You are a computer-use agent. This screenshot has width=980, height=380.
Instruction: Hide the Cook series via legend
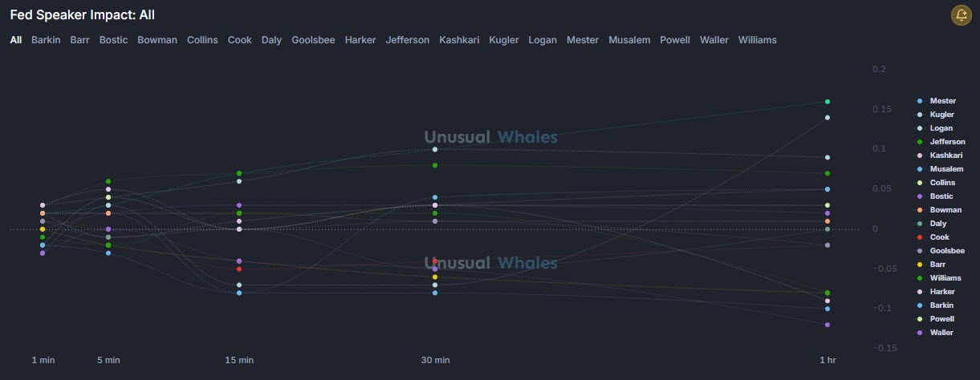[x=939, y=237]
